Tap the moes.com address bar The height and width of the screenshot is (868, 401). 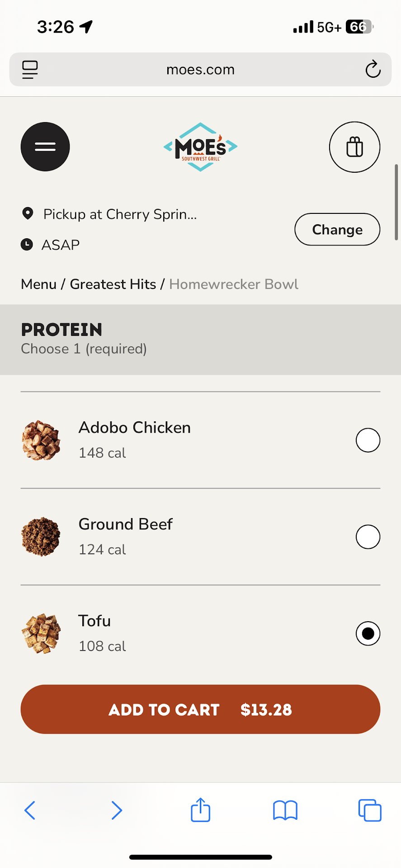coord(200,70)
